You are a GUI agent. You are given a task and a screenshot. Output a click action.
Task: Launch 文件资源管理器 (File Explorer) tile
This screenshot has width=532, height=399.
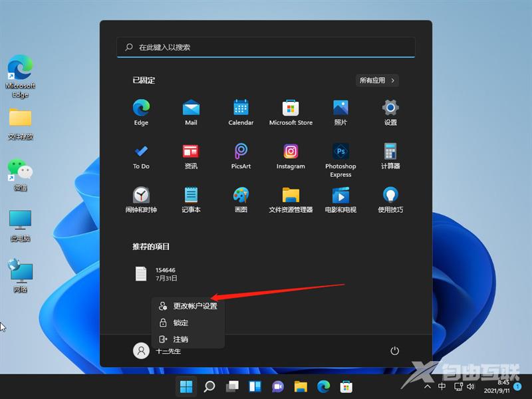(x=291, y=198)
